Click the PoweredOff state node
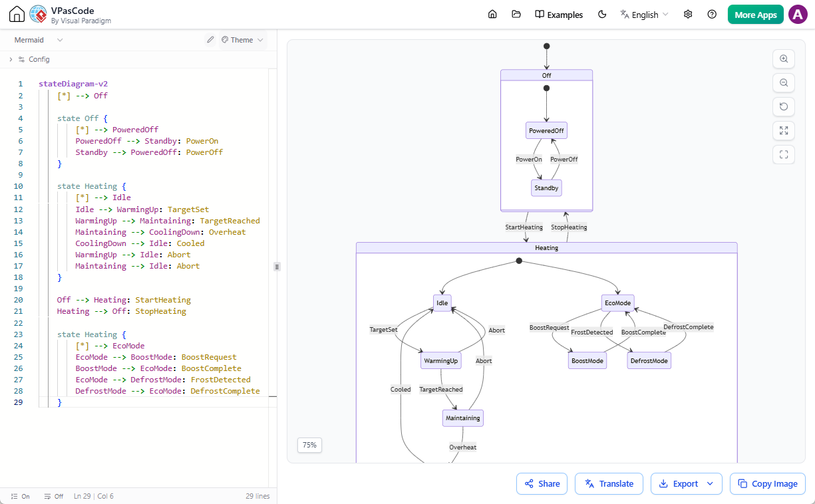This screenshot has height=504, width=815. [x=546, y=130]
